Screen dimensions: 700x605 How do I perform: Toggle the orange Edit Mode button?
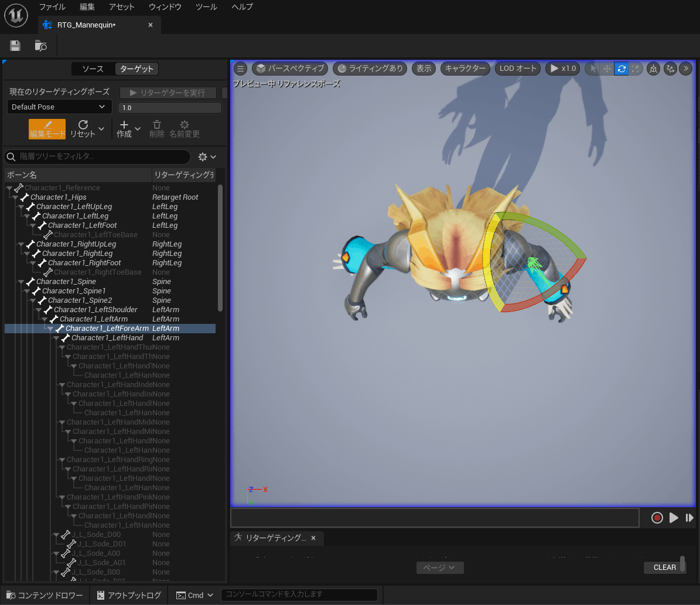coord(47,129)
